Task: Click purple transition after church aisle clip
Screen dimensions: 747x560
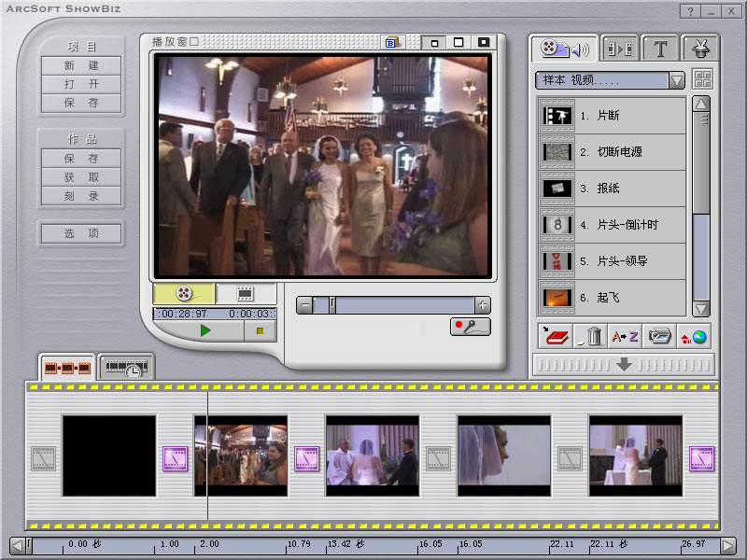Action: [307, 458]
